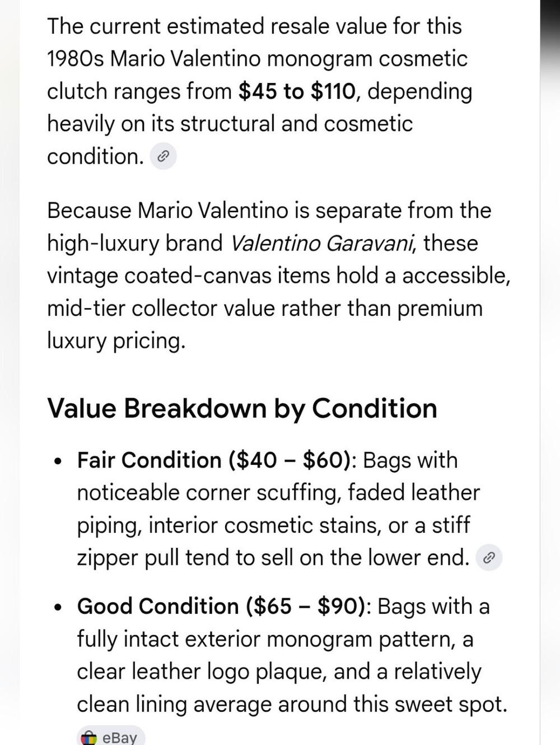Click the bullet point before Fair Condition
Image resolution: width=560 pixels, height=745 pixels.
pyautogui.click(x=58, y=462)
